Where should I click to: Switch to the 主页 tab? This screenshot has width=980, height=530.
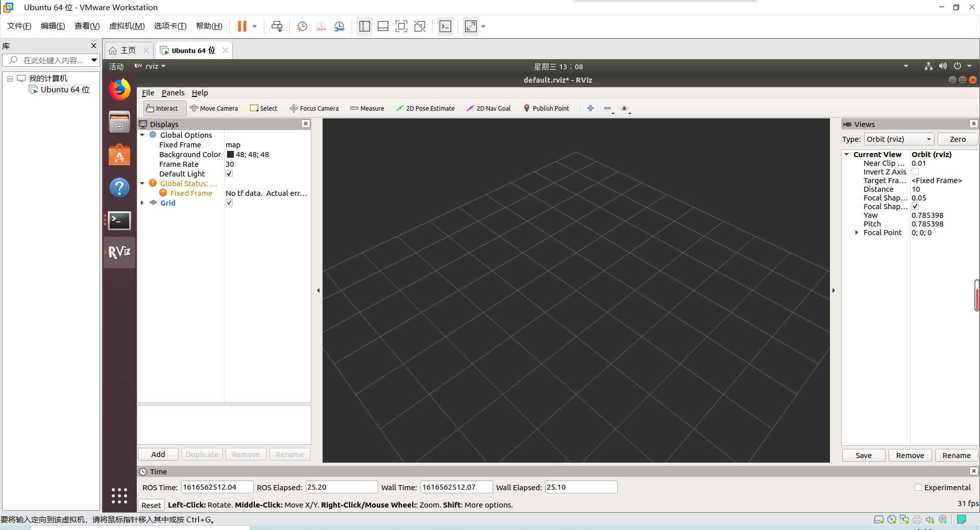[x=127, y=50]
